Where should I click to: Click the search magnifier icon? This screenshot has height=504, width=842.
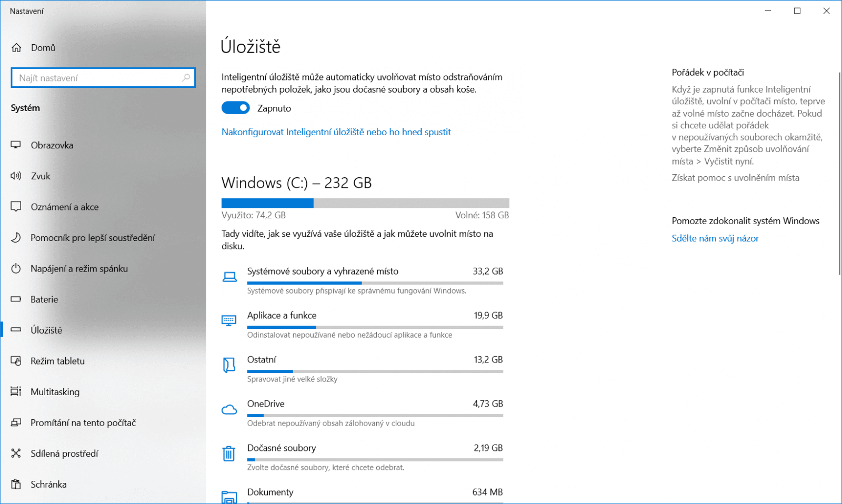click(x=186, y=78)
